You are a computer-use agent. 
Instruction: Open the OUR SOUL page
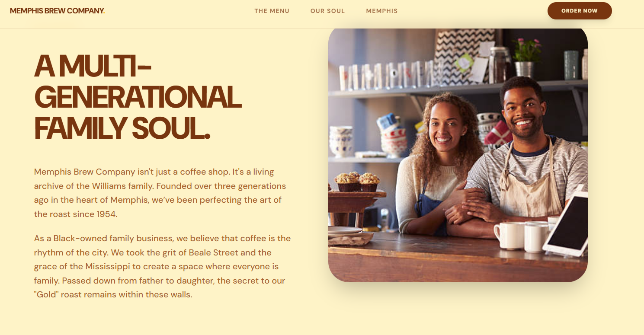click(327, 11)
